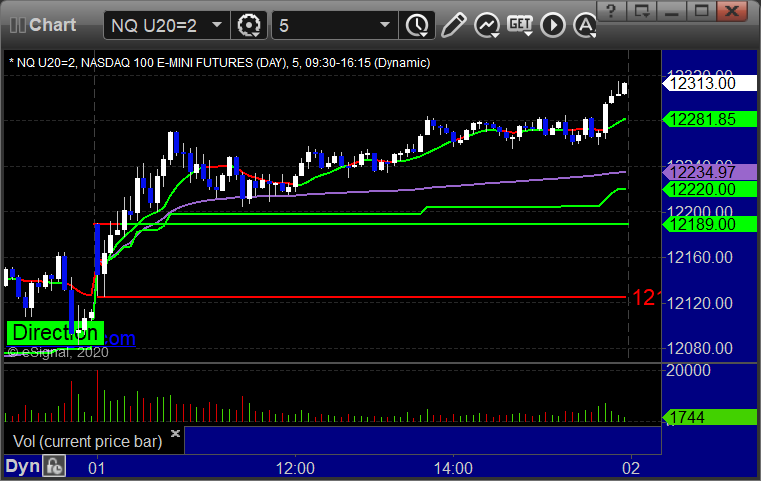Viewport: 761px width, 481px height.
Task: Click the GET data download icon
Action: coord(520,25)
